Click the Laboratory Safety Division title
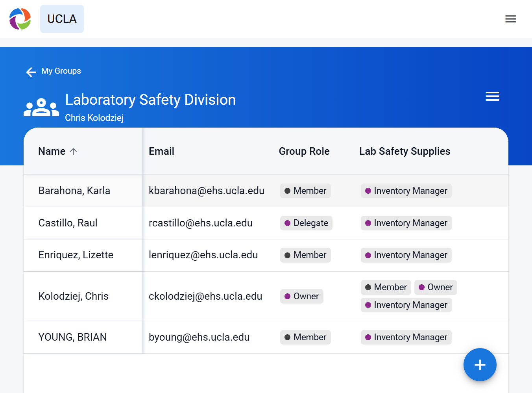 pos(150,100)
